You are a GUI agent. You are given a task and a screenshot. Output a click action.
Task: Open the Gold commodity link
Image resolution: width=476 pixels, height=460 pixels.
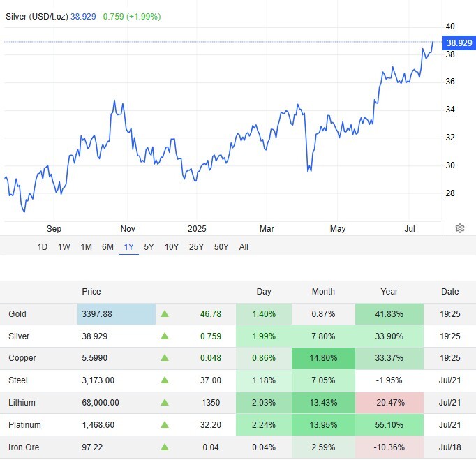[x=17, y=314]
